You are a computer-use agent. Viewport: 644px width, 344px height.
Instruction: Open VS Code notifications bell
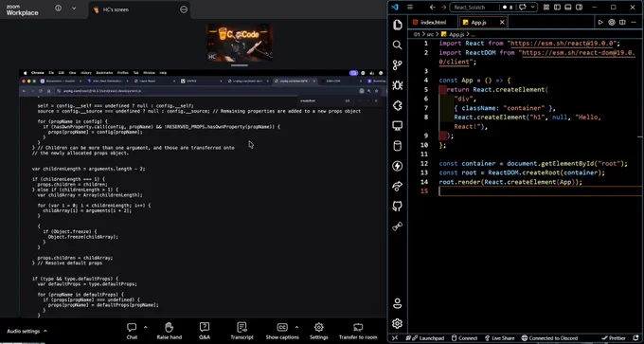click(635, 337)
